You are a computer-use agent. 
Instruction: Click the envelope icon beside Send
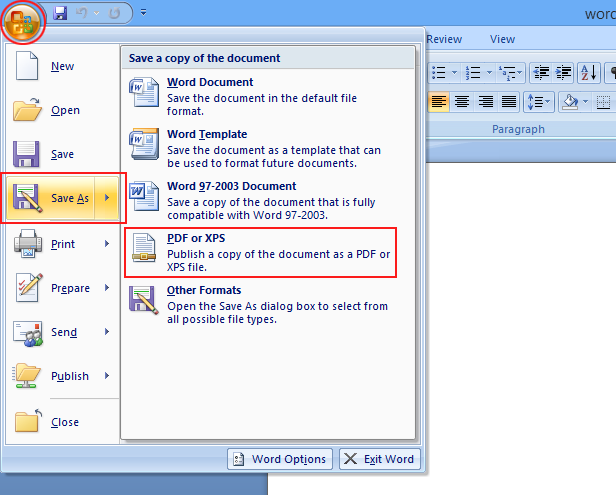28,334
